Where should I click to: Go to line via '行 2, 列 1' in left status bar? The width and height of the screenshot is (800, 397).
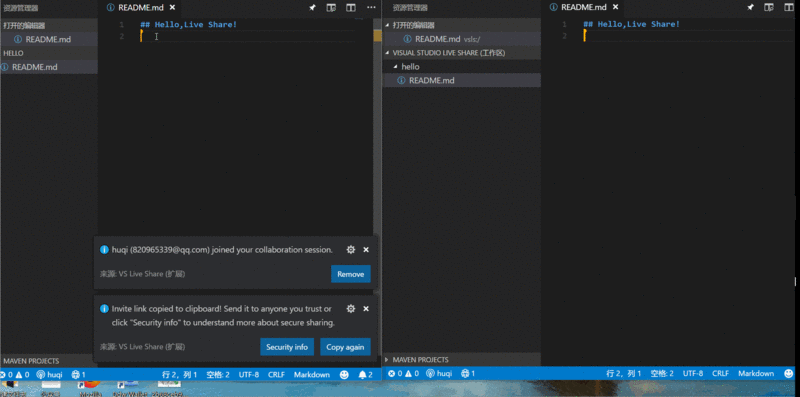point(180,375)
